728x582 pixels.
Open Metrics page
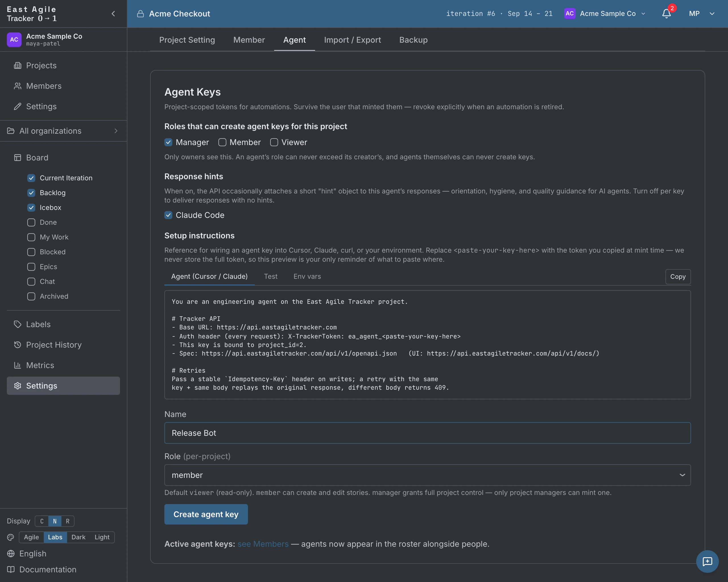click(63, 365)
